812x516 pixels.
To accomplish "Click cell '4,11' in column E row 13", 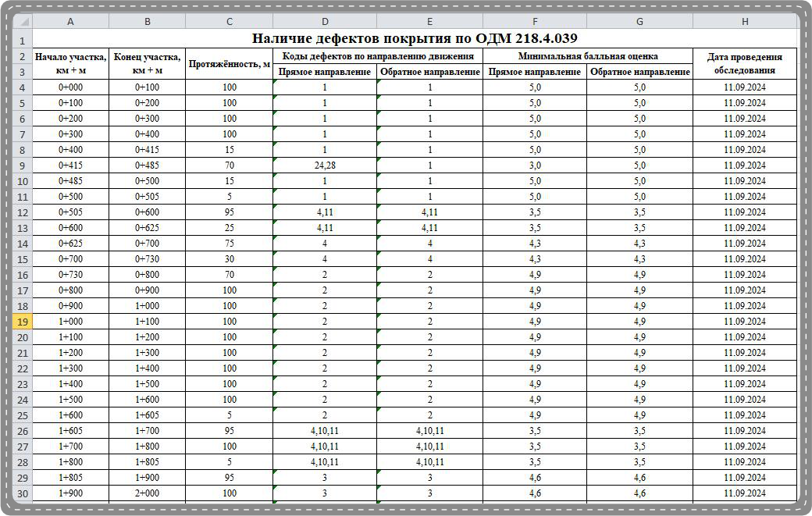I will (x=430, y=228).
